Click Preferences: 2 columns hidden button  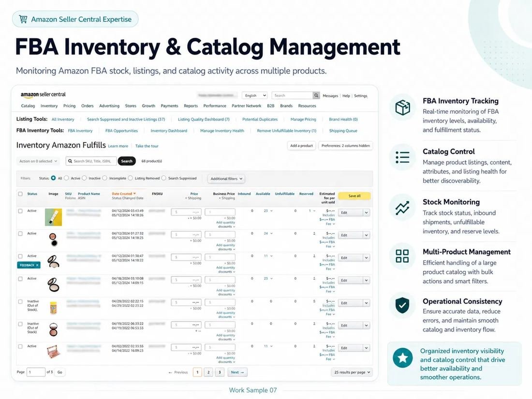pos(345,146)
